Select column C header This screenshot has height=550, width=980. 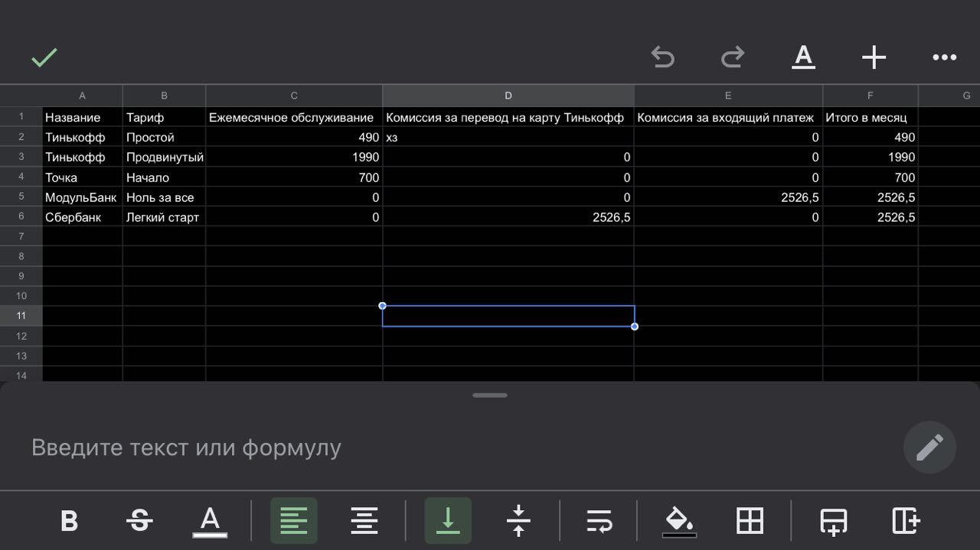coord(294,96)
